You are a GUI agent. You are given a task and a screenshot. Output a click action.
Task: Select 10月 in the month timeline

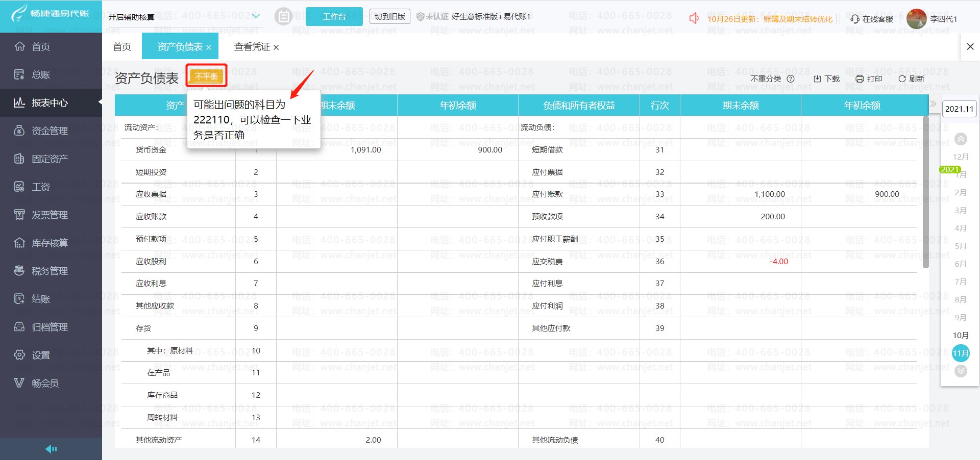(960, 335)
